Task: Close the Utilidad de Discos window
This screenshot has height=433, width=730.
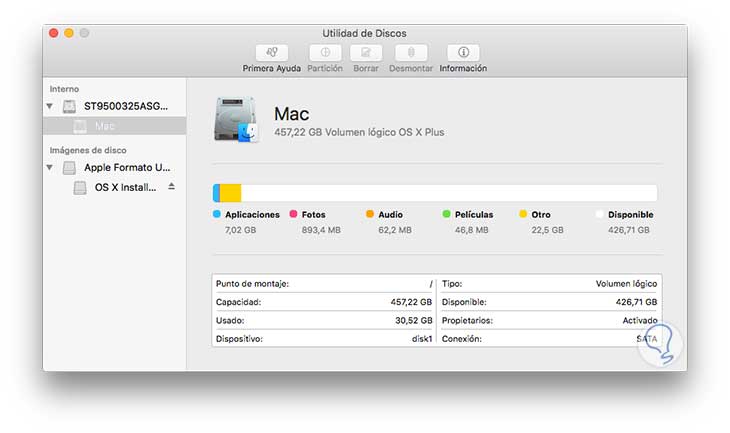Action: point(54,33)
